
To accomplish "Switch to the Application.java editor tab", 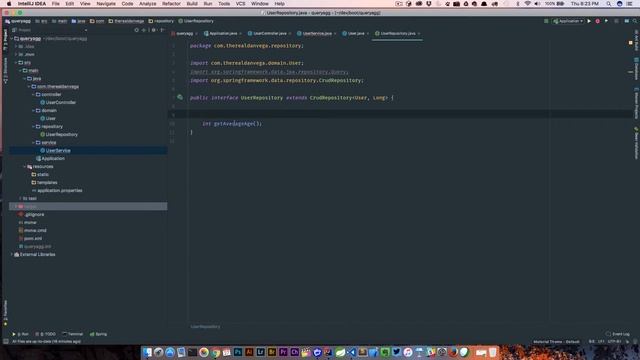I will 223,33.
